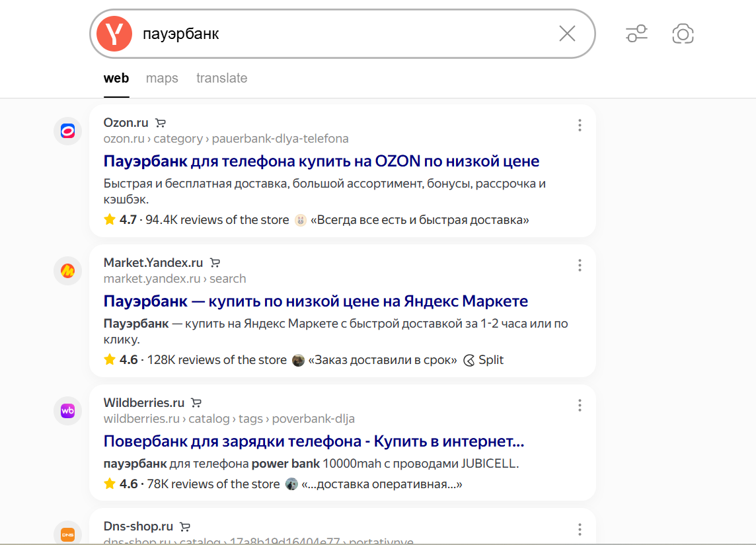756x545 pixels.
Task: Open '94.4K reviews of the store' for Ozon
Action: pyautogui.click(x=217, y=220)
